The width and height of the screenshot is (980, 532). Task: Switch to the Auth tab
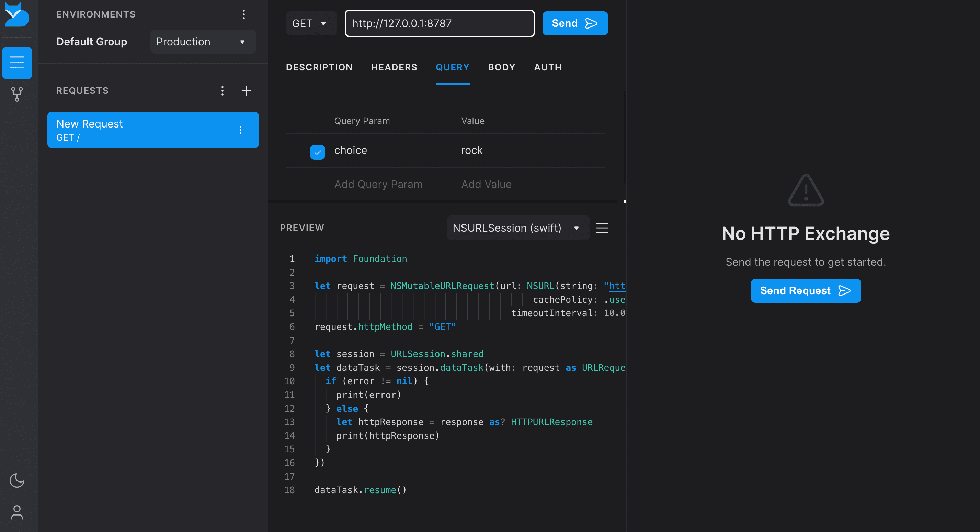point(548,67)
